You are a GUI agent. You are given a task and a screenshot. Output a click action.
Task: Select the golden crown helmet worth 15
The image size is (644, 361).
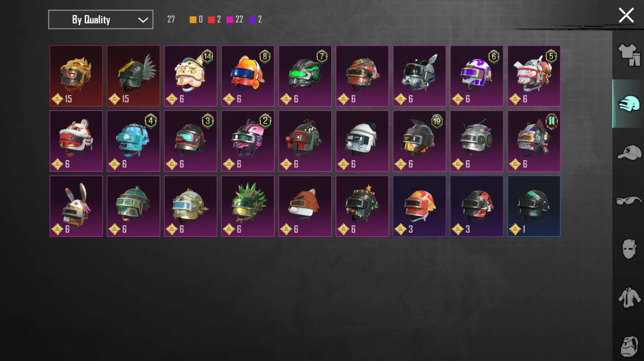(76, 76)
